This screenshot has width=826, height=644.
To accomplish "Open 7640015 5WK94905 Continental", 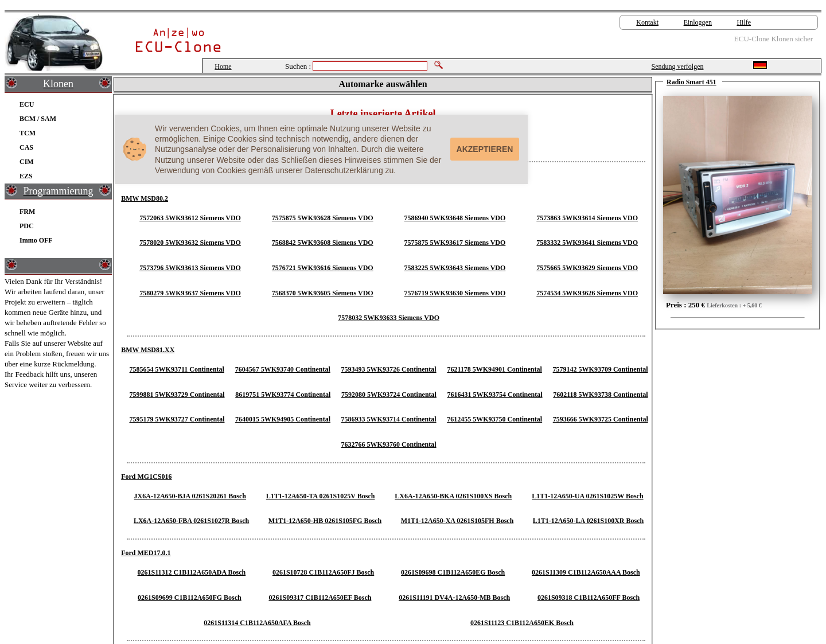I will pos(283,419).
